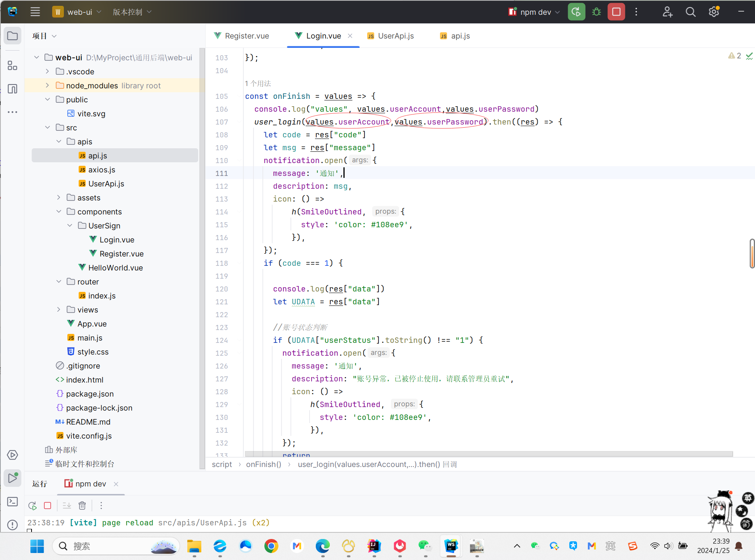Close the npm dev run tab
Screen dimensions: 755x560
click(116, 484)
